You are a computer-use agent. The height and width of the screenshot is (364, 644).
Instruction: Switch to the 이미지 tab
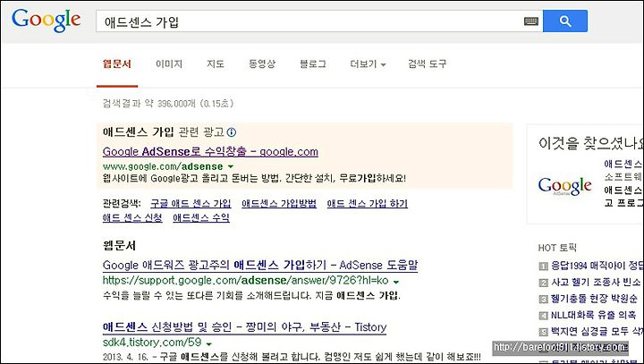(169, 64)
